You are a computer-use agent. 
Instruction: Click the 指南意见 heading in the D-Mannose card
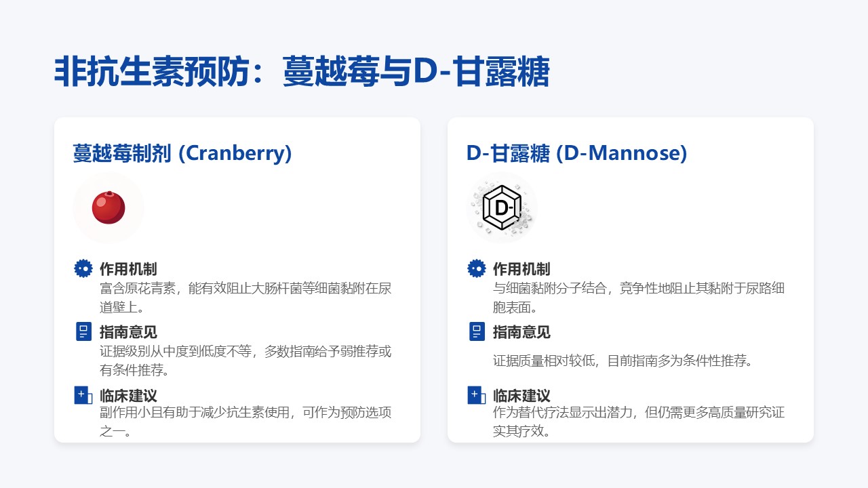[521, 332]
